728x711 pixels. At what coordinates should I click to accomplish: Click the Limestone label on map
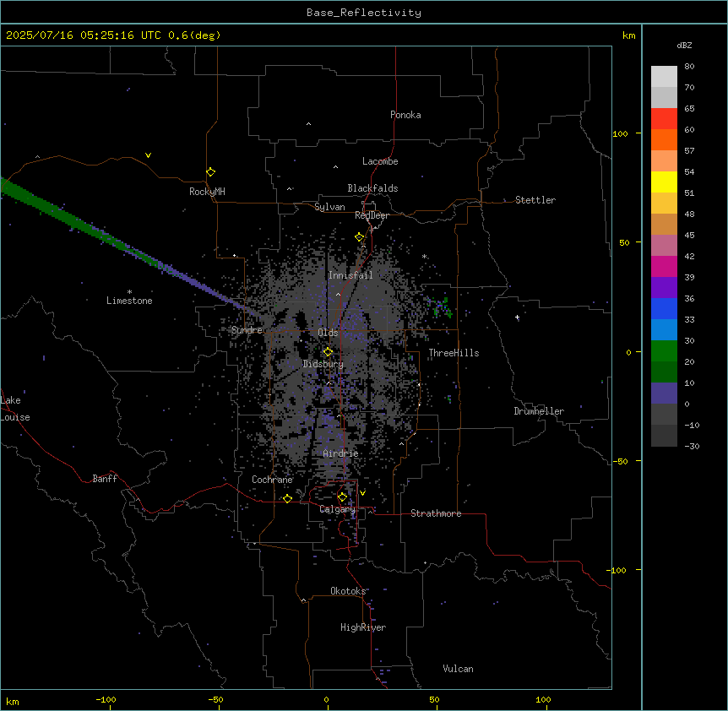click(x=129, y=301)
